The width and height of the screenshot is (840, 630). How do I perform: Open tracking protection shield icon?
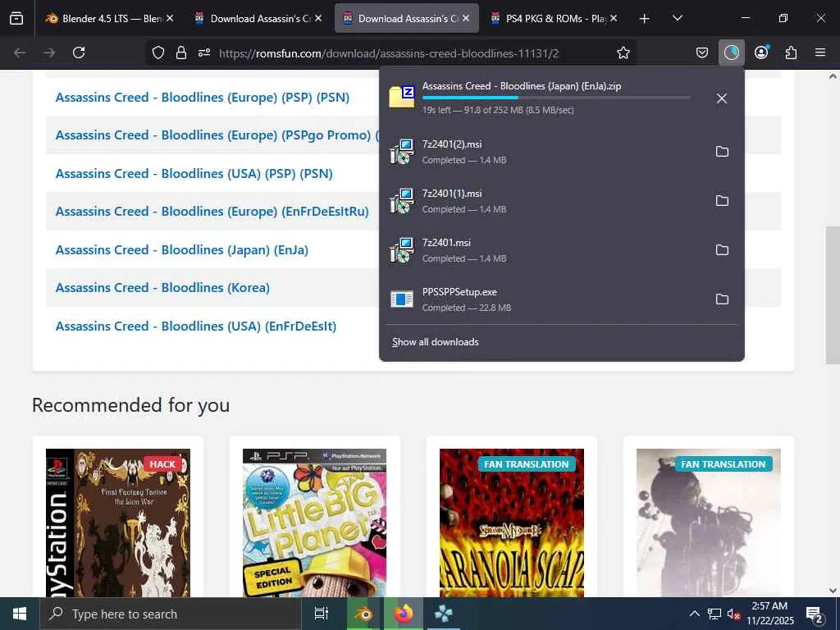pyautogui.click(x=158, y=52)
